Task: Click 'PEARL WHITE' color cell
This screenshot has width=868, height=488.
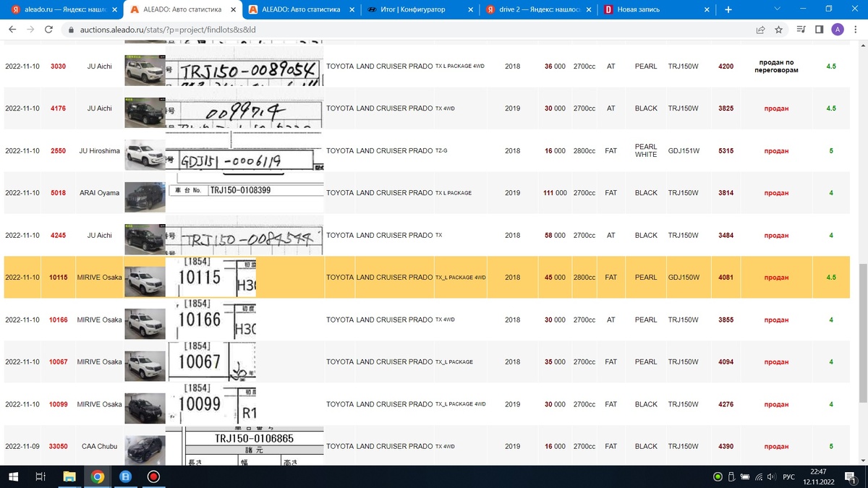Action: click(x=646, y=151)
